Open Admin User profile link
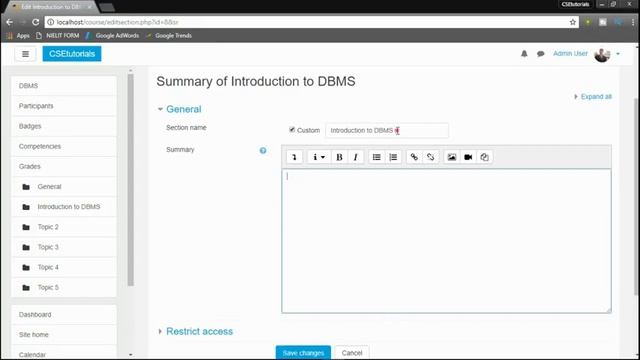The image size is (640, 360). click(x=570, y=53)
